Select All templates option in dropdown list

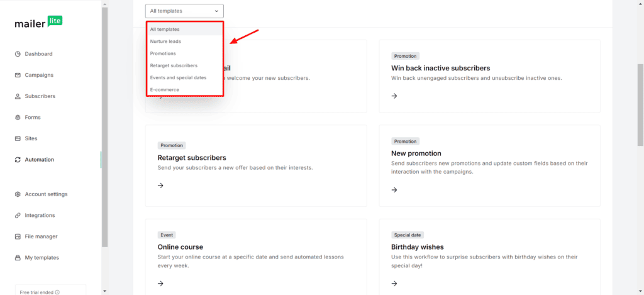184,29
